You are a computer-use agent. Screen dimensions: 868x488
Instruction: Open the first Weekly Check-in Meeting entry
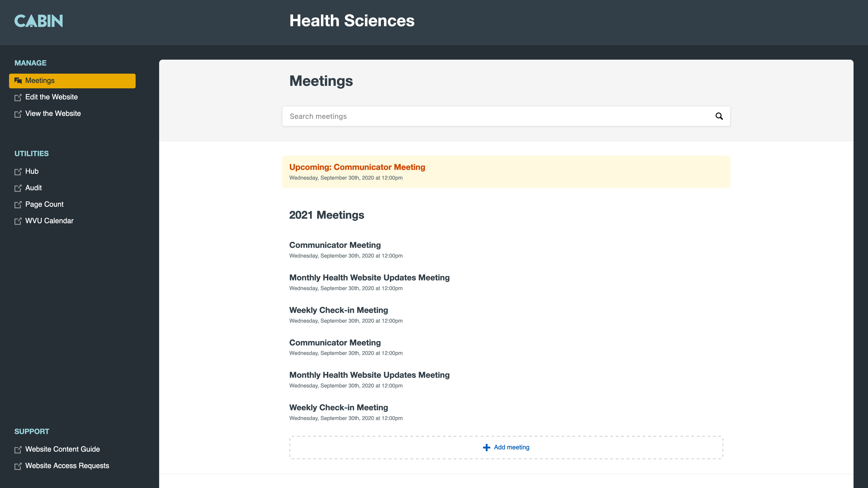coord(338,310)
